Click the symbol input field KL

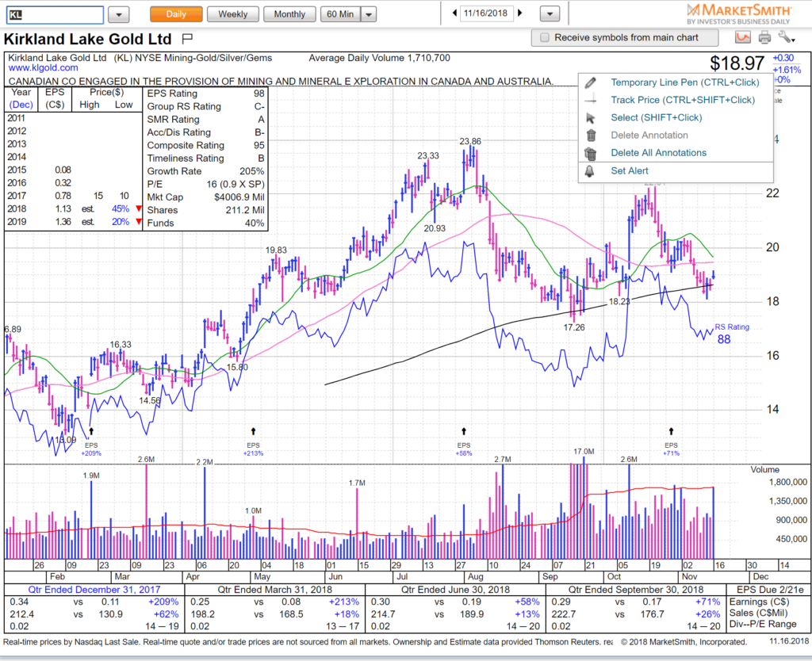[x=55, y=14]
